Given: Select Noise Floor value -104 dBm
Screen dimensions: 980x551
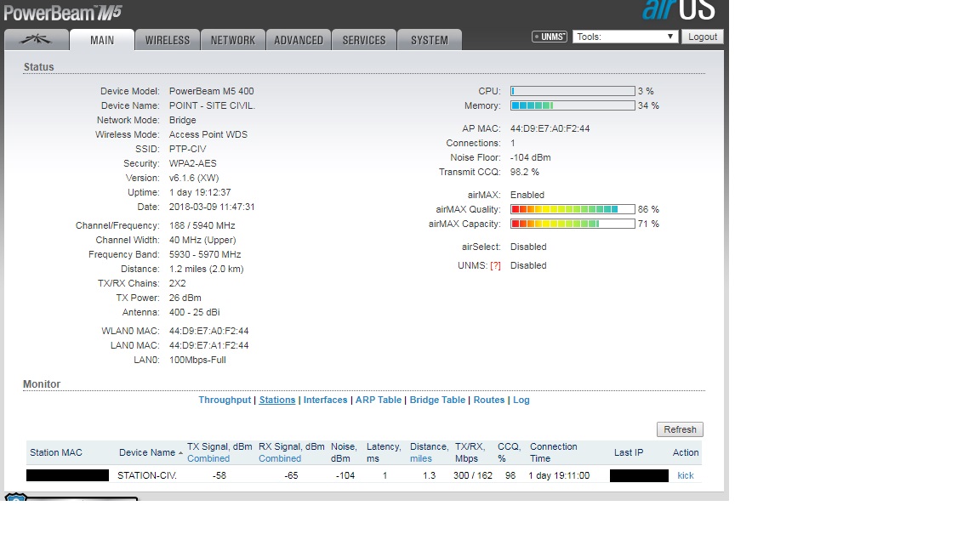Looking at the screenshot, I should (x=531, y=157).
